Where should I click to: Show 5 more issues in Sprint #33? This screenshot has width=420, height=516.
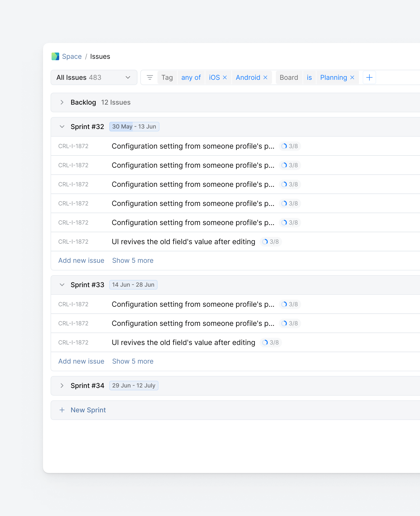pyautogui.click(x=133, y=361)
